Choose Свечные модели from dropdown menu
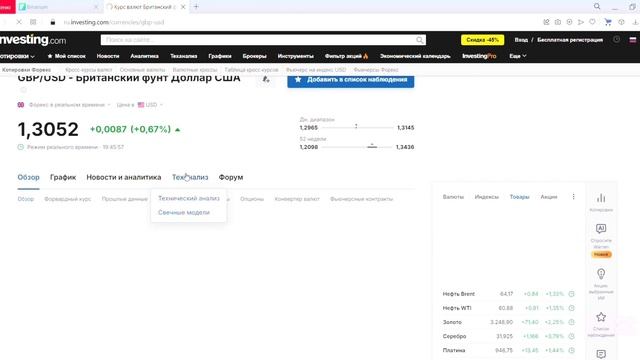Screen dimensions: 640x360 pos(184,213)
